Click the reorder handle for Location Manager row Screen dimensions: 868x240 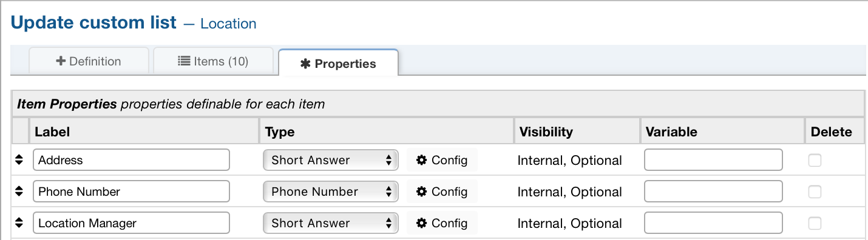[x=19, y=223]
